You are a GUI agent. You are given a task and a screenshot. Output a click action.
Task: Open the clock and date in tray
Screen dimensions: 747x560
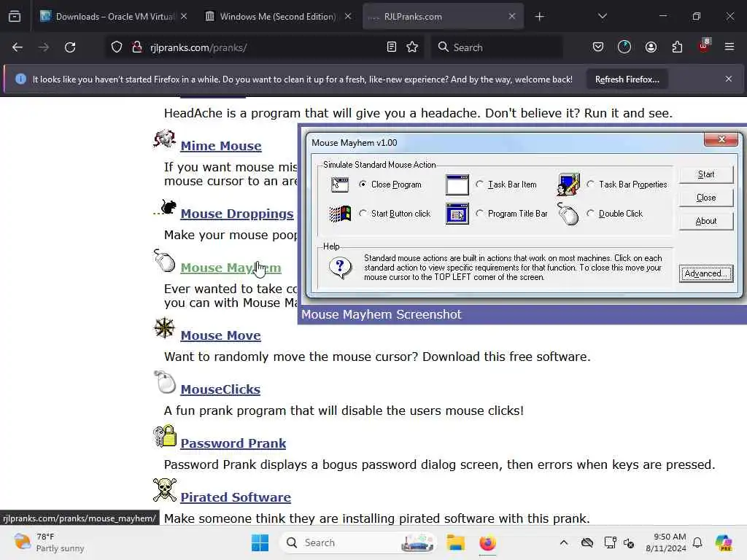click(x=666, y=542)
